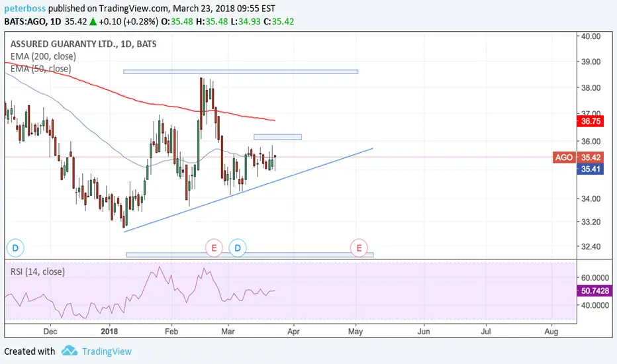Click the Mar date on time axis
Image resolution: width=617 pixels, height=364 pixels.
point(228,332)
